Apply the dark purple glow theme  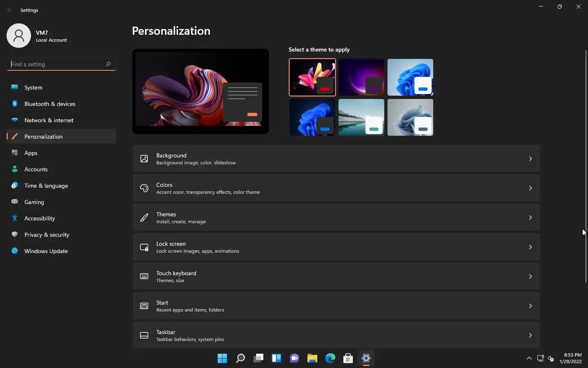click(x=361, y=77)
